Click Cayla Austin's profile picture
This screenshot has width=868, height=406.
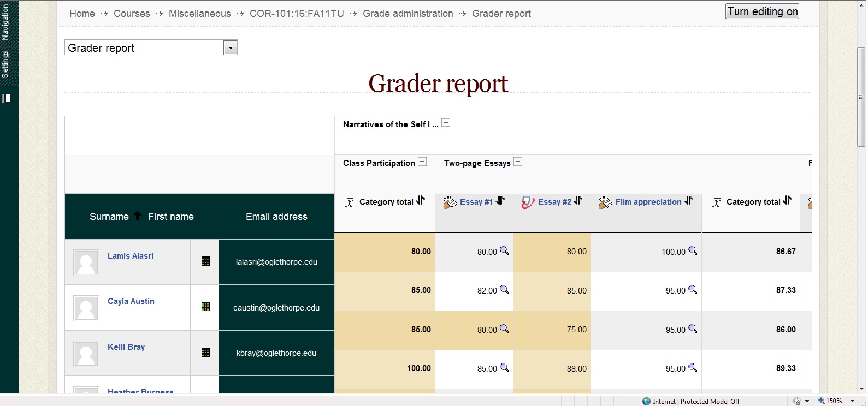click(86, 308)
